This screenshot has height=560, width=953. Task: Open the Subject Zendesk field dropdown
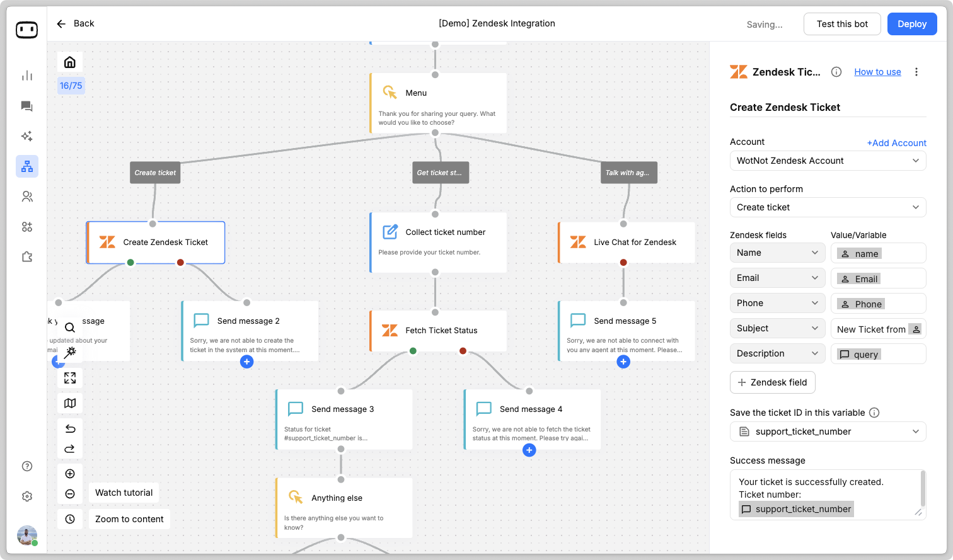[778, 328]
